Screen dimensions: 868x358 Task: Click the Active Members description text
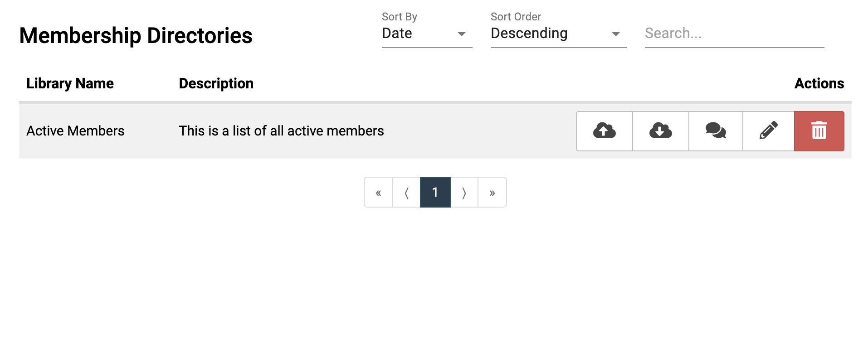click(281, 131)
